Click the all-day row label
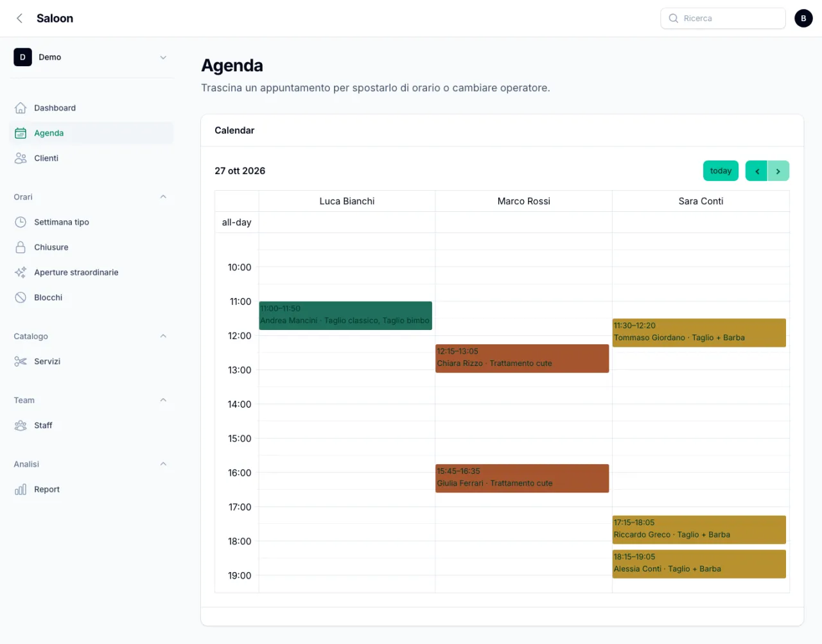The height and width of the screenshot is (644, 822). [236, 222]
